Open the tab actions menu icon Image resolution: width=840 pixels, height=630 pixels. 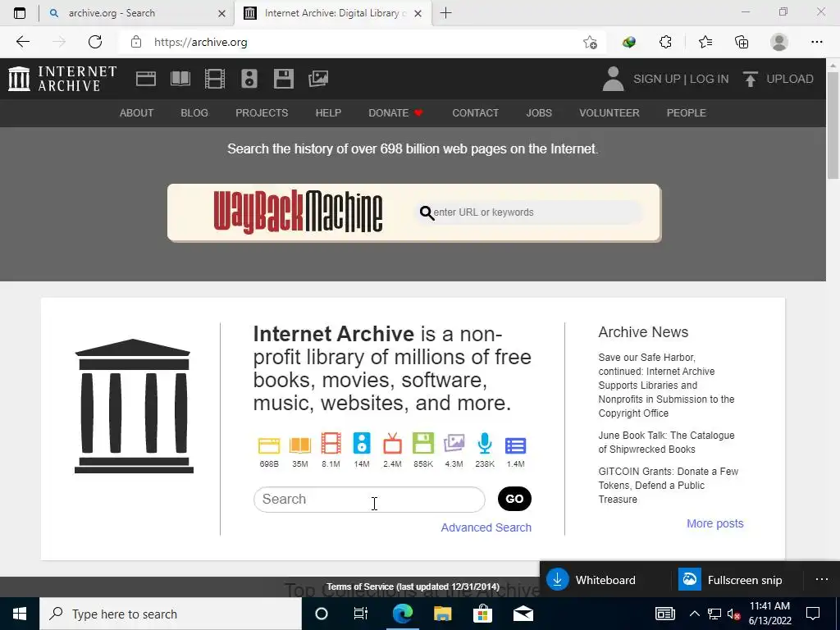[x=20, y=13]
